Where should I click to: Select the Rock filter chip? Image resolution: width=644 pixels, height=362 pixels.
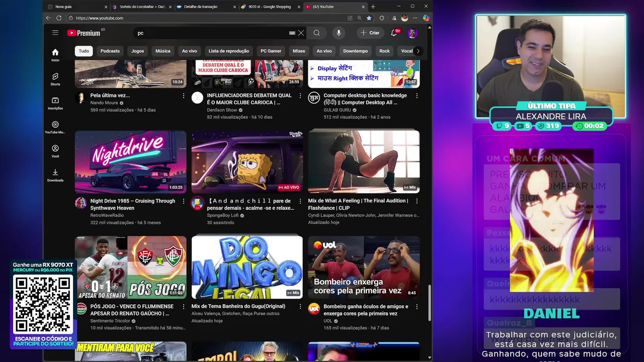[x=384, y=51]
